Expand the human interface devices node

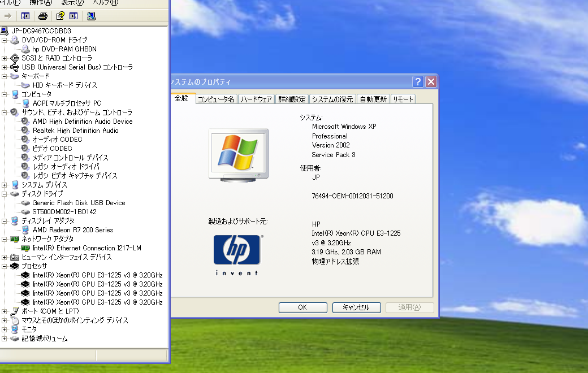[x=4, y=257]
